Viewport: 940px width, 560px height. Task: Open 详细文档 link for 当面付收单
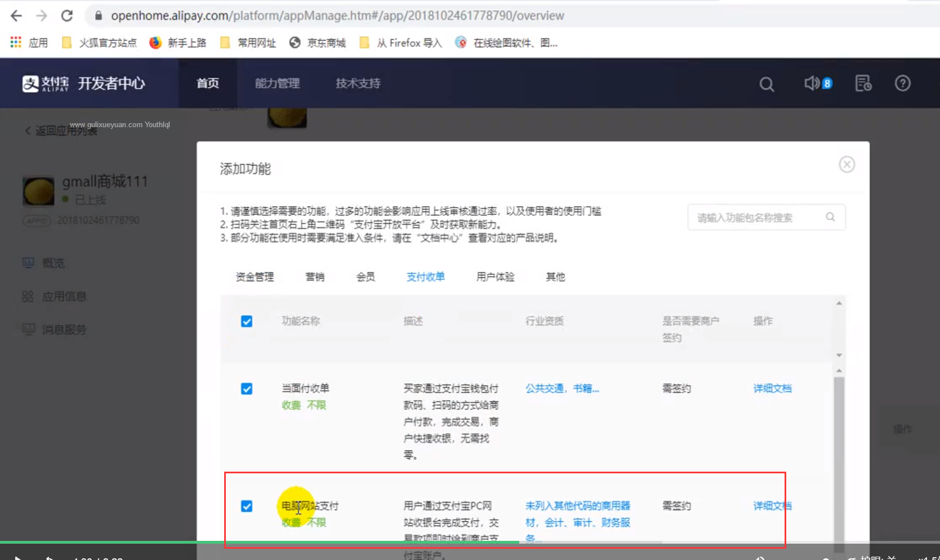772,388
